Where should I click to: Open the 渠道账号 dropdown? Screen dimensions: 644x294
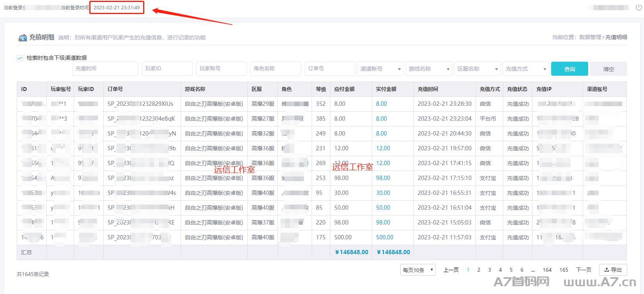pos(380,69)
